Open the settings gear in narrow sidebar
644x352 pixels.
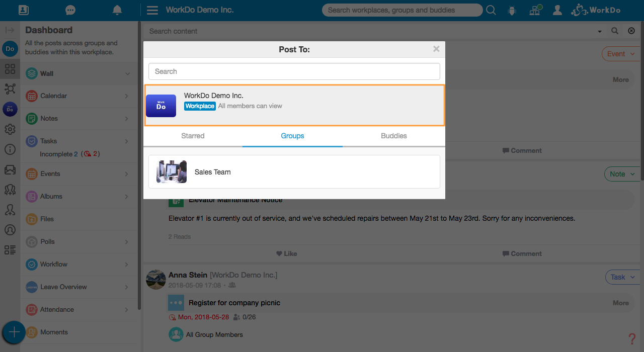pos(10,129)
